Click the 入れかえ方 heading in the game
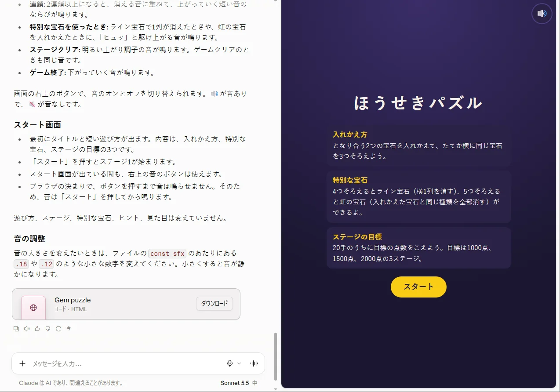The height and width of the screenshot is (392, 560). point(350,134)
